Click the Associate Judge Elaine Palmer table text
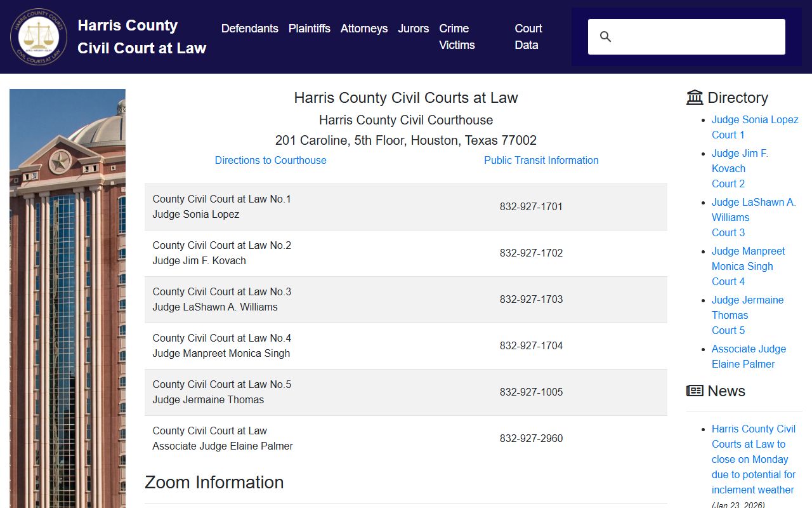Image resolution: width=812 pixels, height=508 pixels. (x=223, y=446)
